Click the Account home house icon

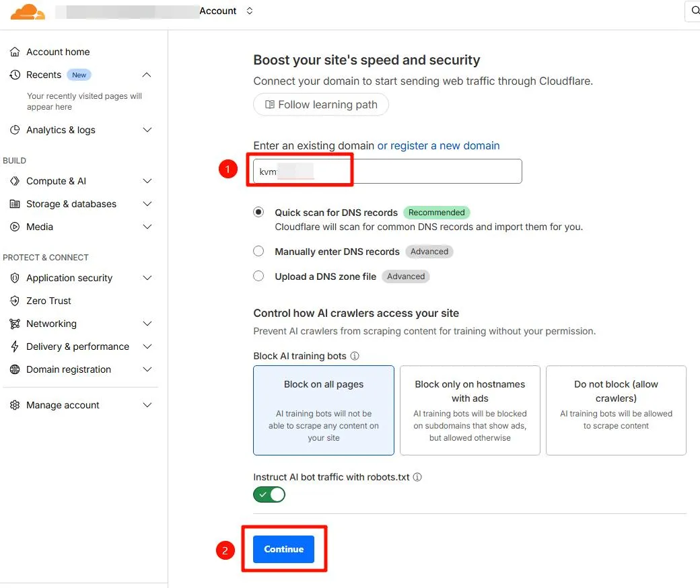pos(15,52)
